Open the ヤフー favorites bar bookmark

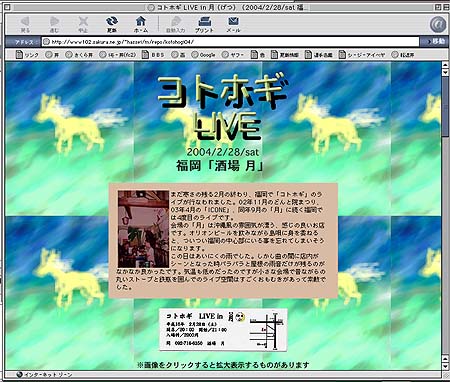[233, 55]
